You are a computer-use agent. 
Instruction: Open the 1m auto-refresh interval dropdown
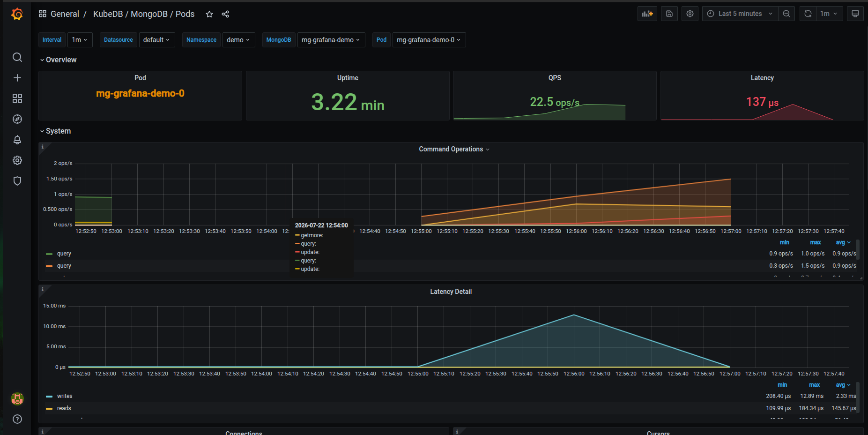pos(830,14)
